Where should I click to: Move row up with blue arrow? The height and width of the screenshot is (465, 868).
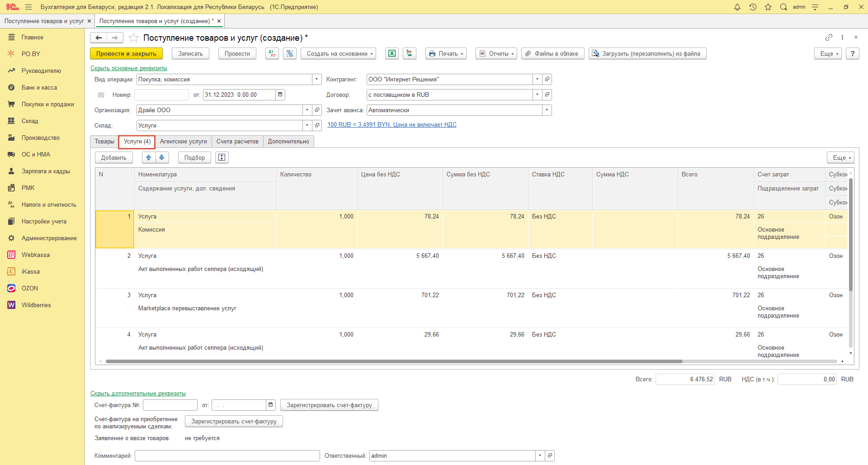(x=149, y=157)
